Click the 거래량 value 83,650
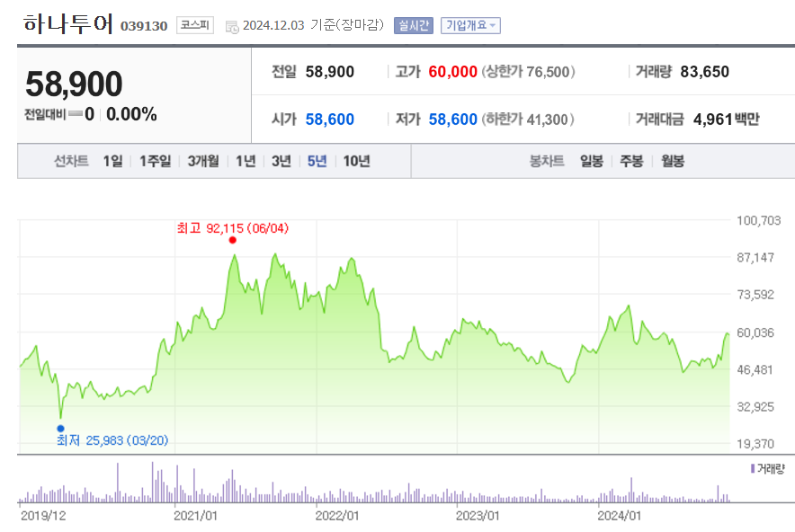Screen dimensions: 795x532 click(x=705, y=72)
